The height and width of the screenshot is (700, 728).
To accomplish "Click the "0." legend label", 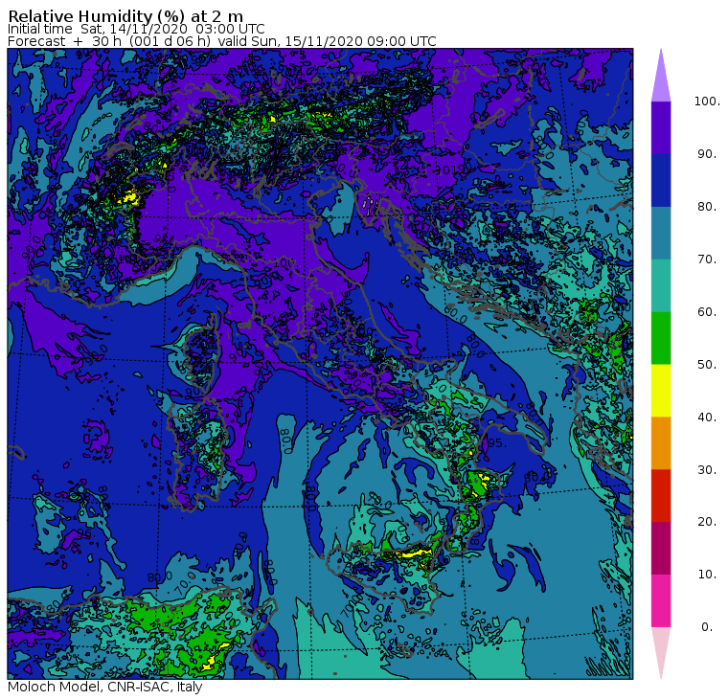I will [x=707, y=627].
